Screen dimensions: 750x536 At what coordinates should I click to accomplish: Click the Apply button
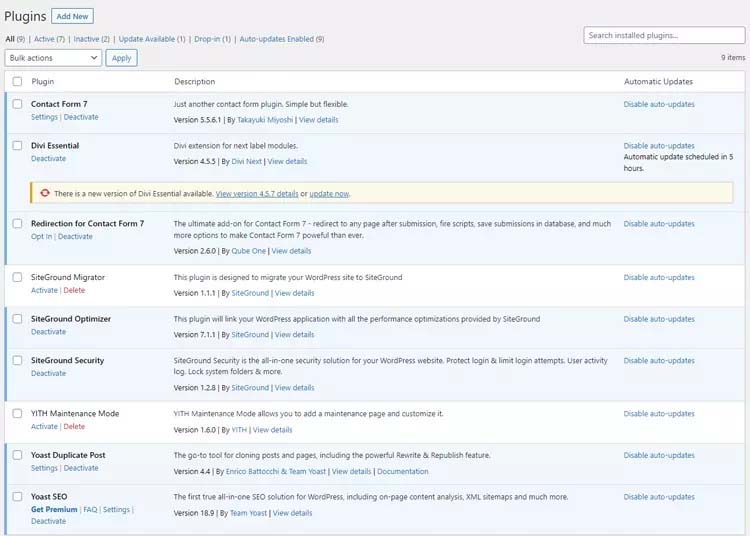point(121,58)
